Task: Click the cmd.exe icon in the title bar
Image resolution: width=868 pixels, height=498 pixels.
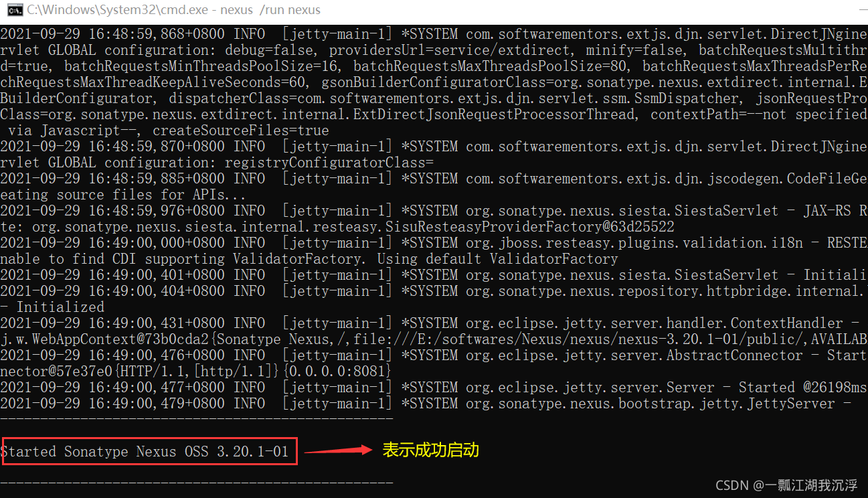Action: (x=13, y=10)
